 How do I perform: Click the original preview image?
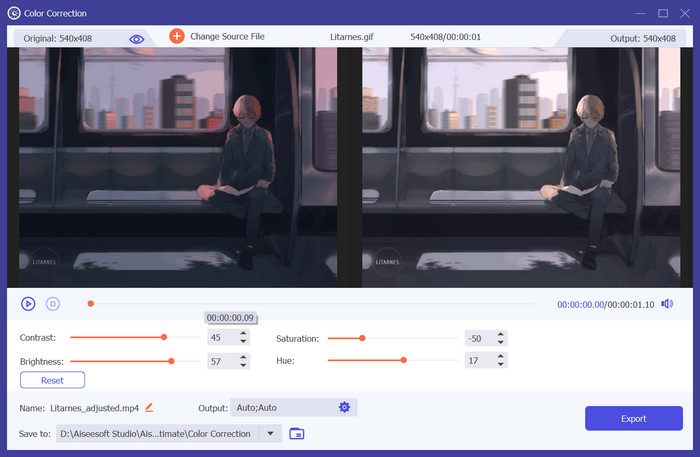coord(178,167)
